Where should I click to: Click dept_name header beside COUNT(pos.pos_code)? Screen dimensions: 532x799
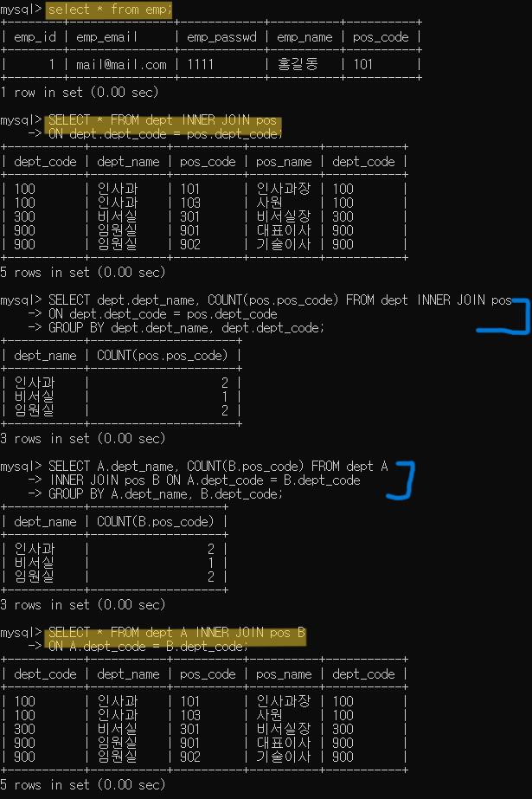45,356
